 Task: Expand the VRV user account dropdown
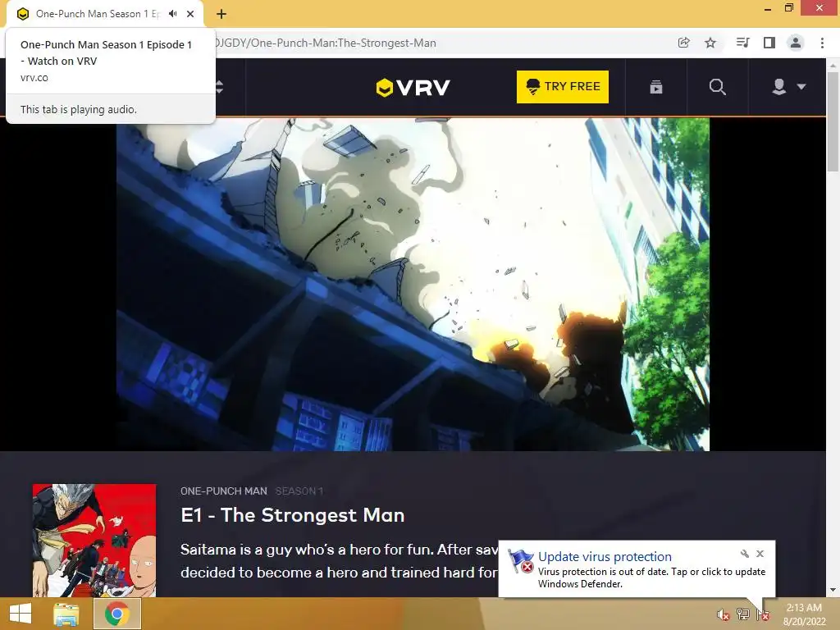(x=788, y=87)
